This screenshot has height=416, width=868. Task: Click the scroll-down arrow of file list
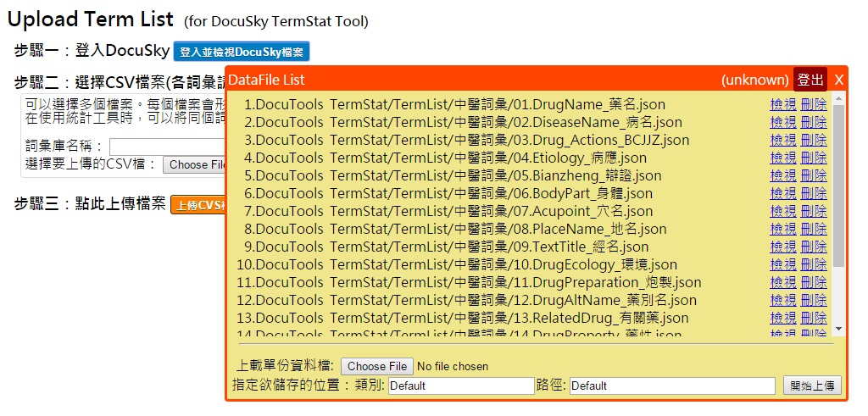(838, 329)
